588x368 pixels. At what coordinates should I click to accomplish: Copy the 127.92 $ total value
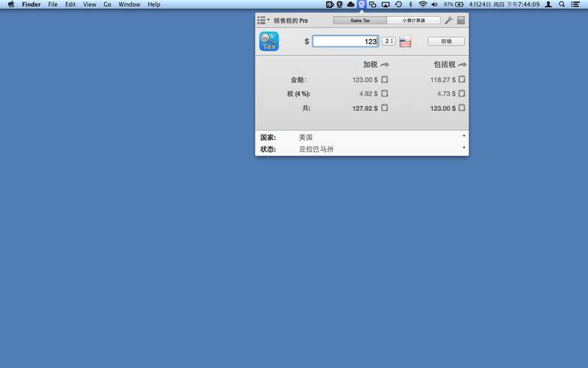pos(384,107)
